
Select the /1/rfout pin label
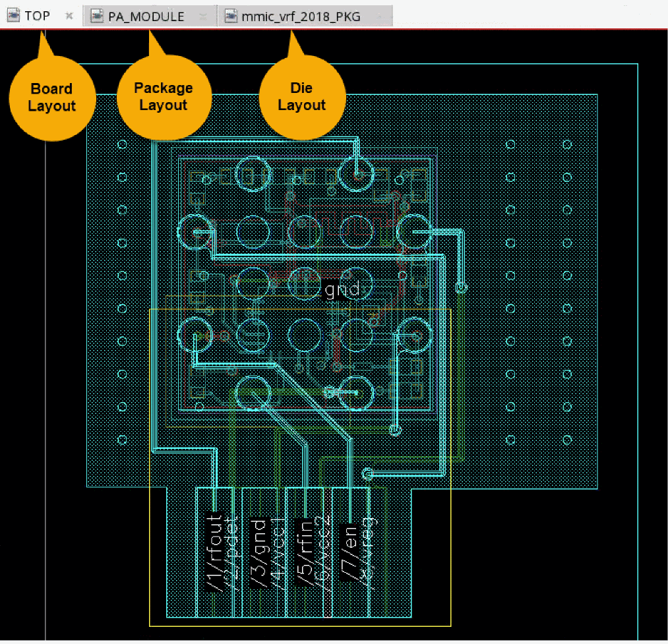click(214, 552)
